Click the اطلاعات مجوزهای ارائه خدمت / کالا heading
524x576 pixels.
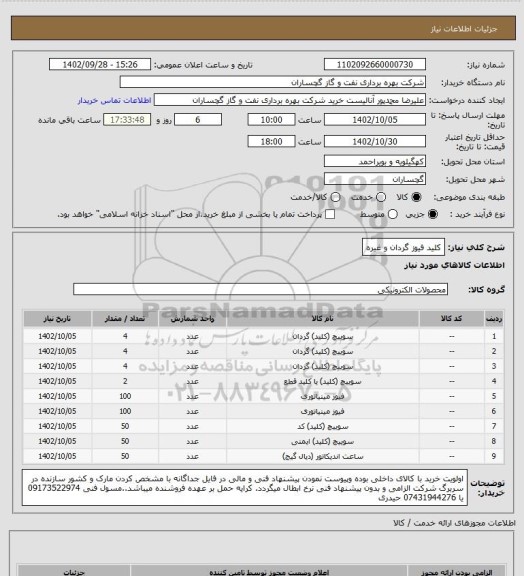(x=454, y=523)
